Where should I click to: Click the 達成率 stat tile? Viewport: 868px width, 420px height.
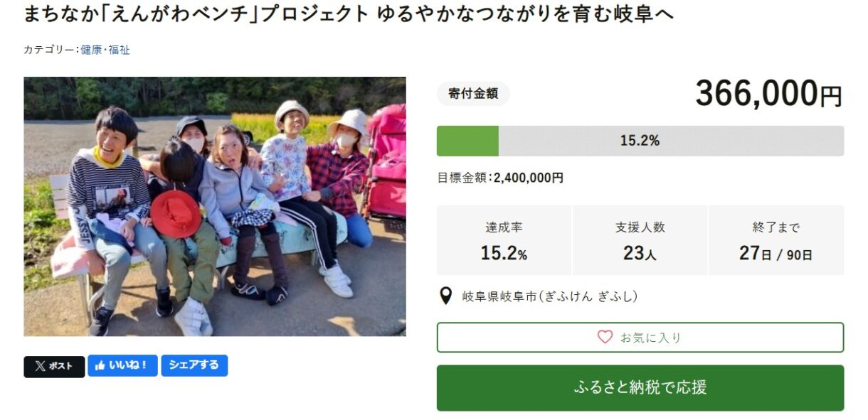coord(504,240)
